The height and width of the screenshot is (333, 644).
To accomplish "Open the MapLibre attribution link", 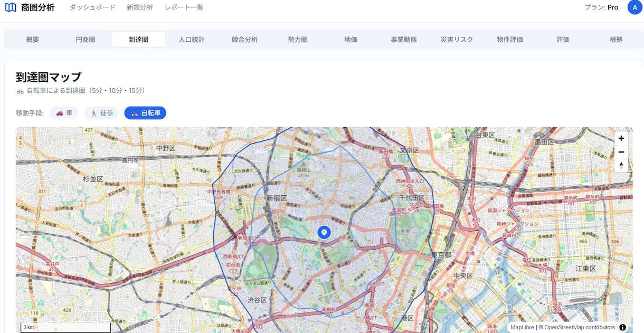I will [522, 327].
